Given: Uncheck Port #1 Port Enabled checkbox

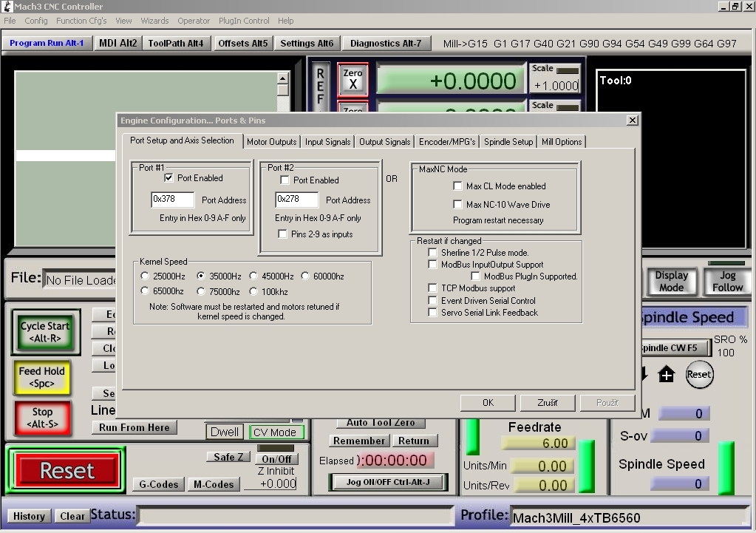Looking at the screenshot, I should (x=168, y=178).
